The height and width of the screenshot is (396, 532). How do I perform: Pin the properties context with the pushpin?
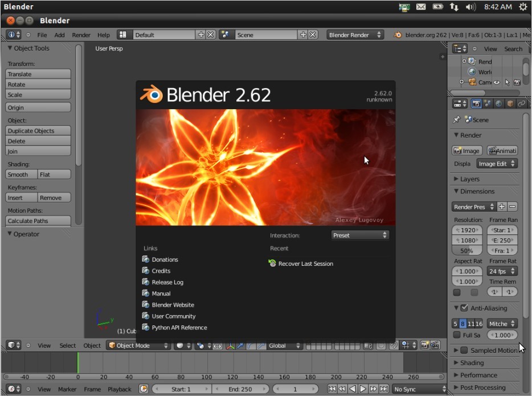[x=457, y=119]
